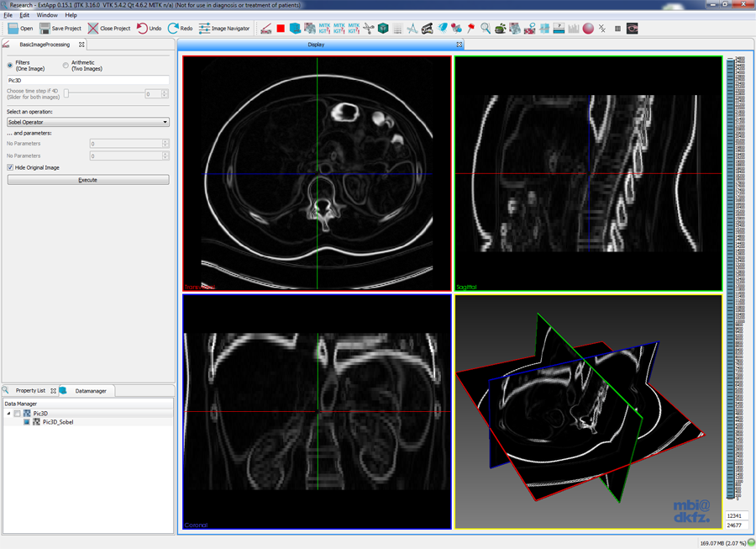The image size is (756, 549).
Task: Click the red square toolbar icon
Action: point(281,29)
